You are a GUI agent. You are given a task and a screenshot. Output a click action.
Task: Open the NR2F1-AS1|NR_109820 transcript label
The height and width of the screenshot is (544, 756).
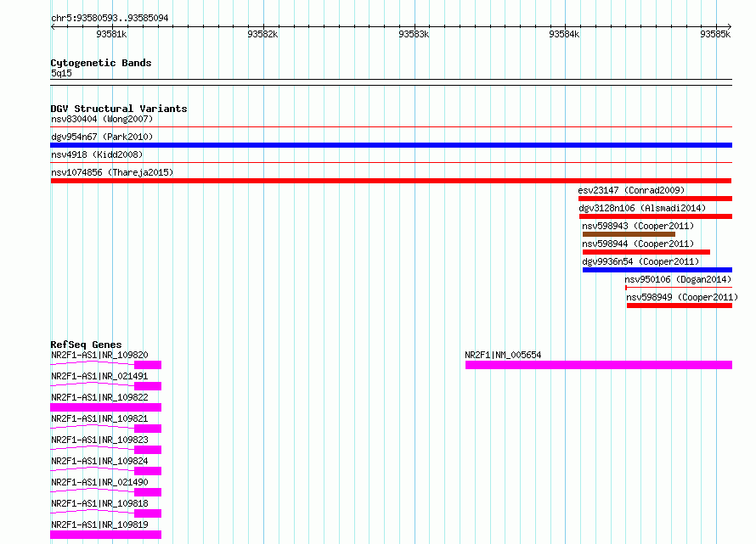click(99, 355)
